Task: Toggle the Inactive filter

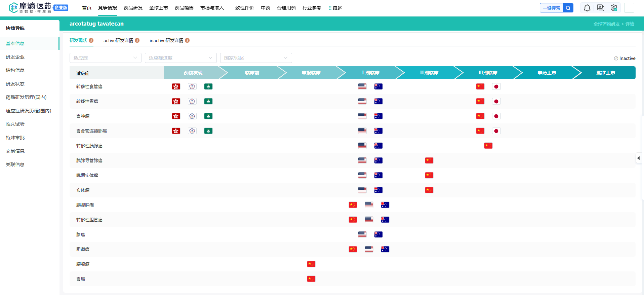Action: (625, 58)
